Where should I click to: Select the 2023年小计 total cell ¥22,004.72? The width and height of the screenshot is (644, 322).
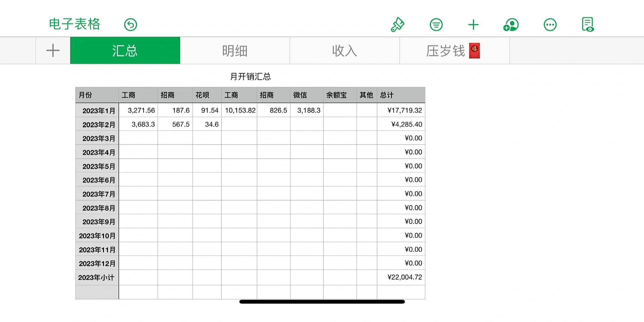coord(401,277)
